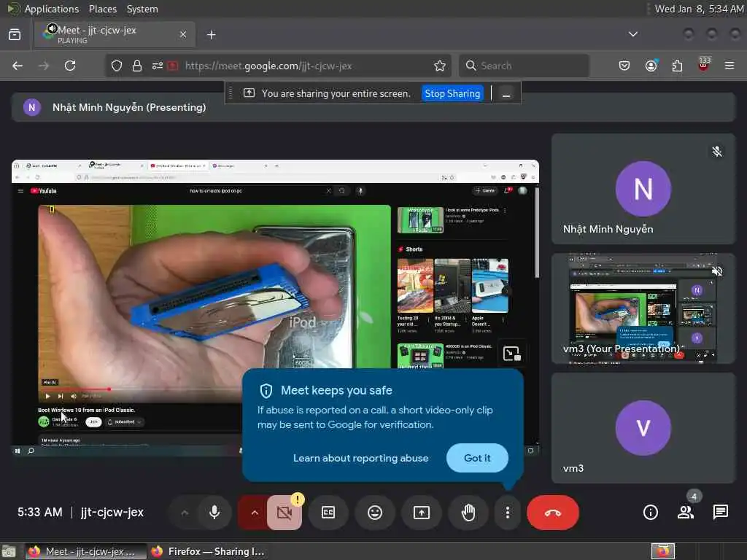
Task: Click the volume icon in shared YouTube player
Action: pos(74,396)
